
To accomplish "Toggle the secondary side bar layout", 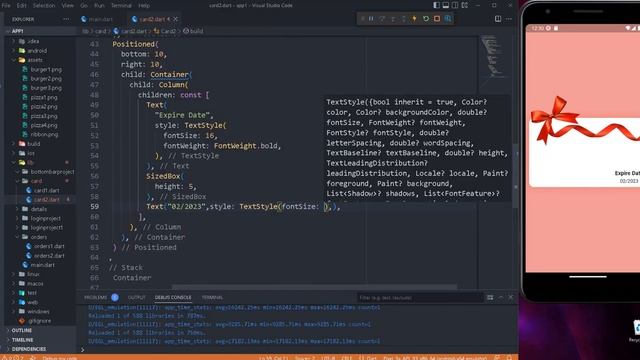I will 455,5.
